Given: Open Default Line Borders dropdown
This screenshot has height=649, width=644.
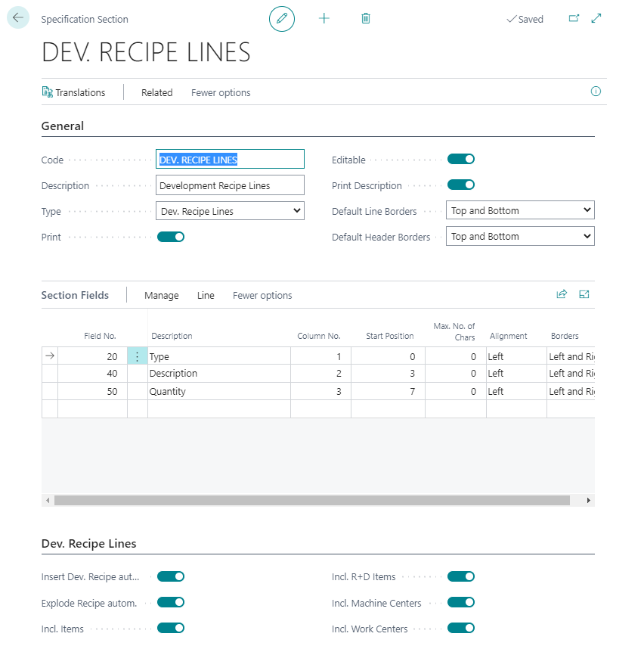Looking at the screenshot, I should point(520,210).
